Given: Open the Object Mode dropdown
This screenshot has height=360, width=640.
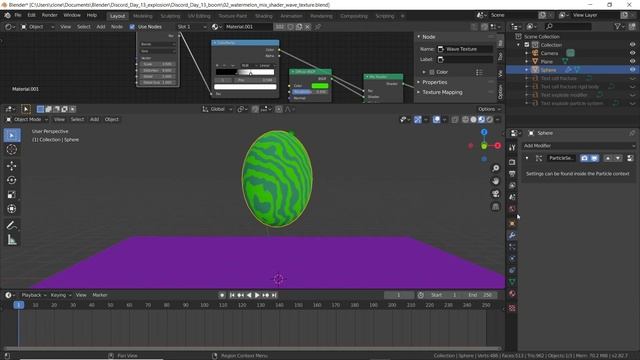Looking at the screenshot, I should 27,120.
